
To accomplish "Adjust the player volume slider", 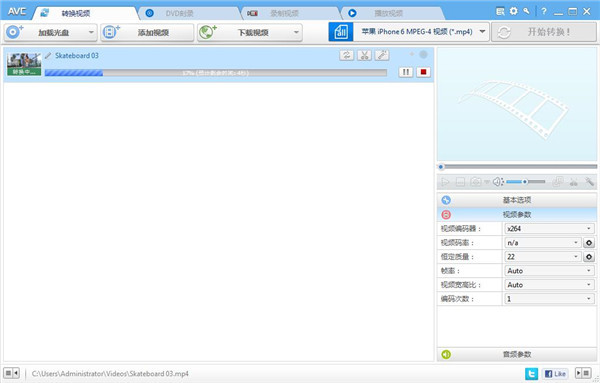I will coord(526,182).
